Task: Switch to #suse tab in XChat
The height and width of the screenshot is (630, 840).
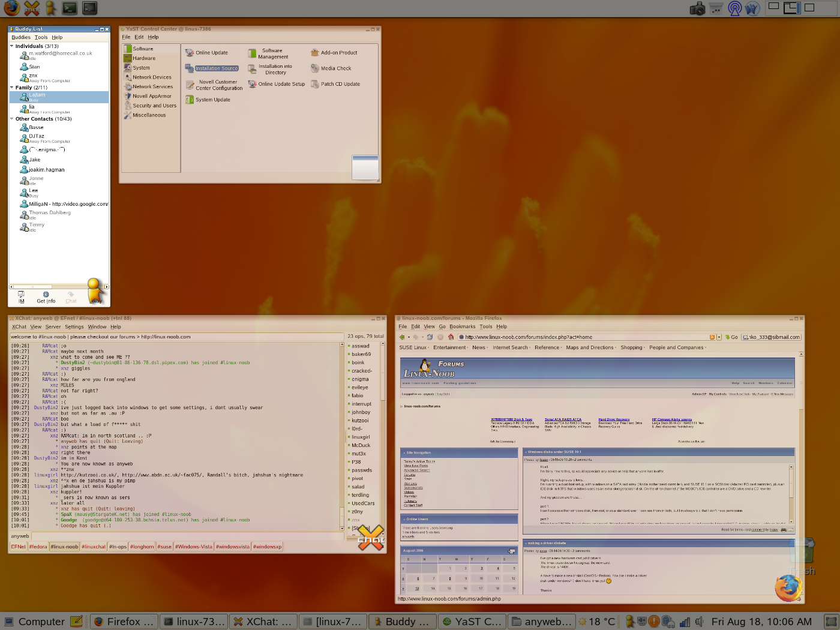Action: tap(164, 547)
